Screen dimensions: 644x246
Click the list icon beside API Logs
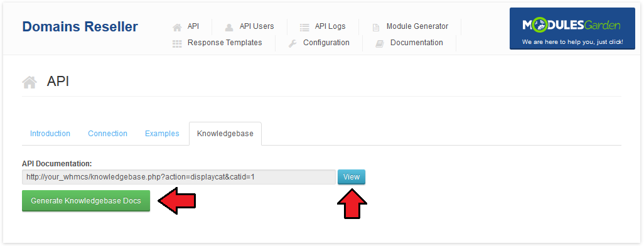[x=304, y=28]
